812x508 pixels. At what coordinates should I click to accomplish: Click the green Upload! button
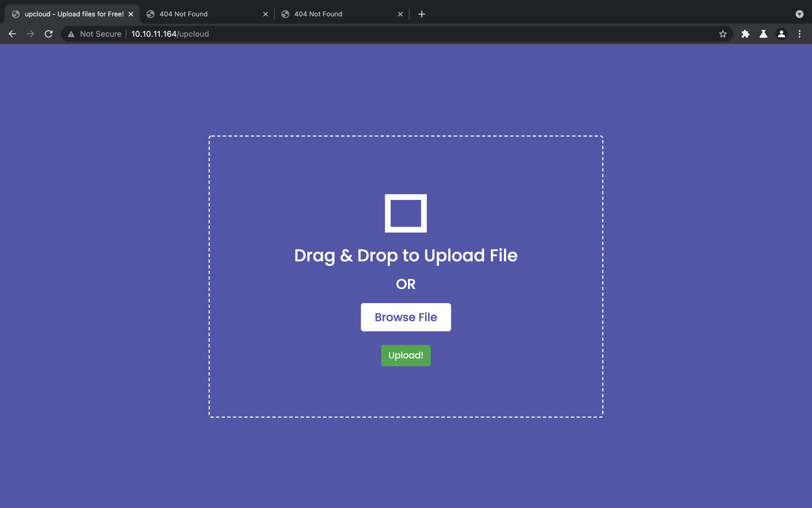coord(406,355)
